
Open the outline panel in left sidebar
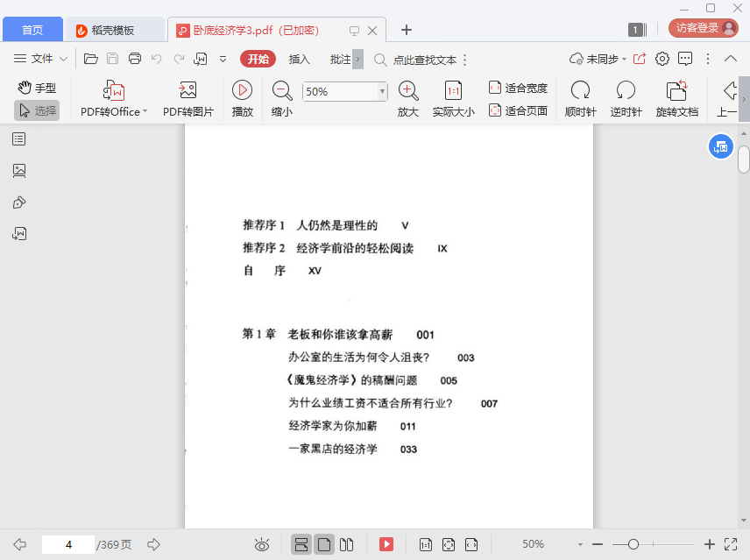tap(19, 138)
